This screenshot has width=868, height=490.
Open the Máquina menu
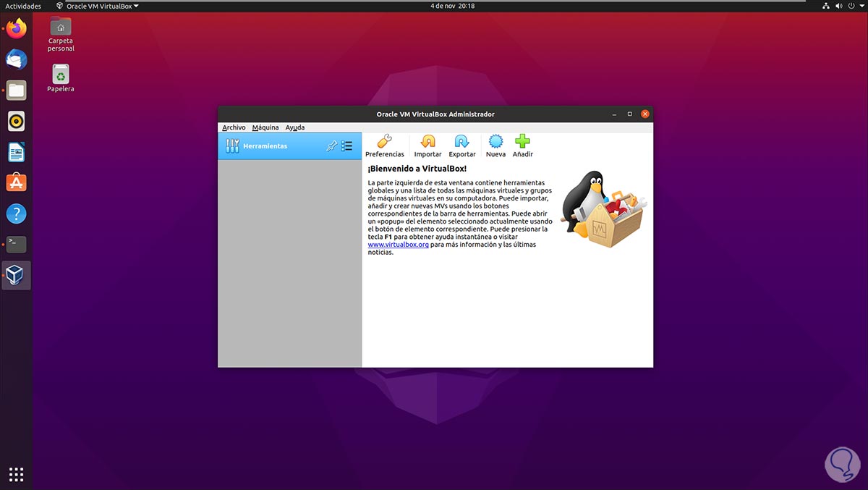click(x=265, y=127)
